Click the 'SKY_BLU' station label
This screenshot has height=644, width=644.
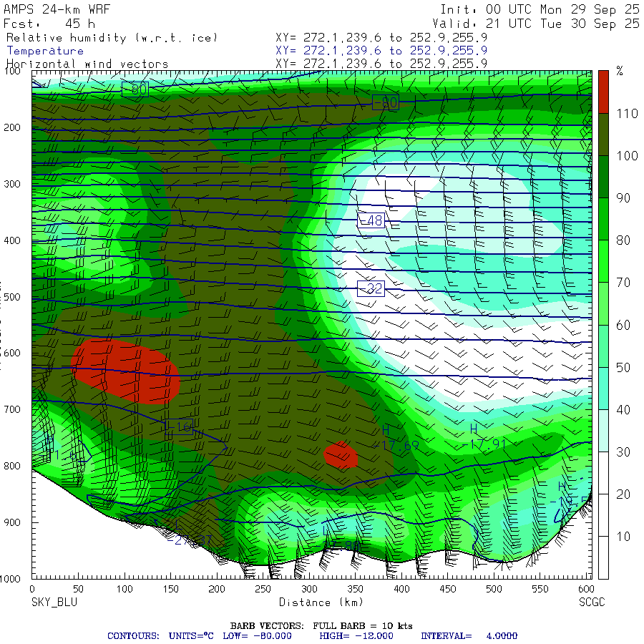(x=54, y=602)
